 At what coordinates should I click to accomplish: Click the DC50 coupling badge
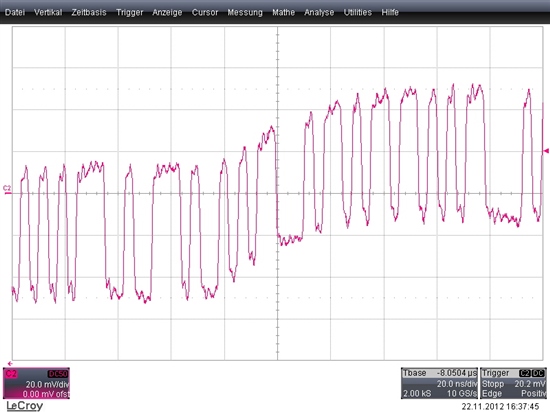point(58,374)
